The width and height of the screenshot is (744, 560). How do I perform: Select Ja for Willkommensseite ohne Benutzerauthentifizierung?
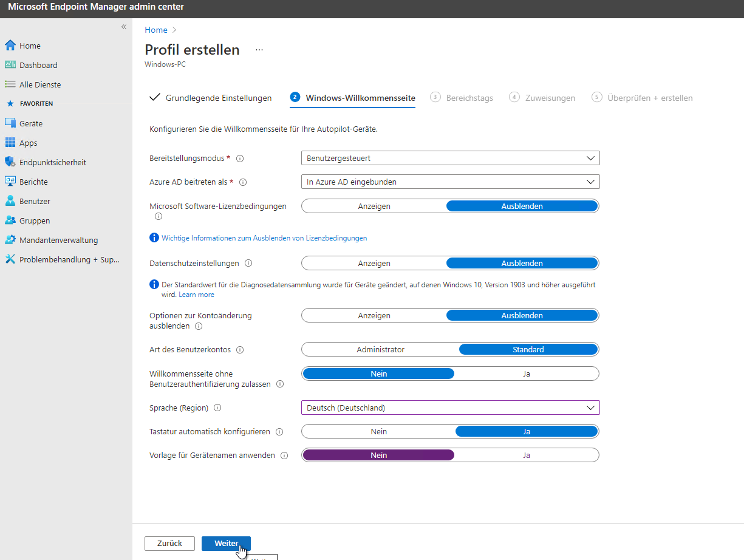[527, 374]
